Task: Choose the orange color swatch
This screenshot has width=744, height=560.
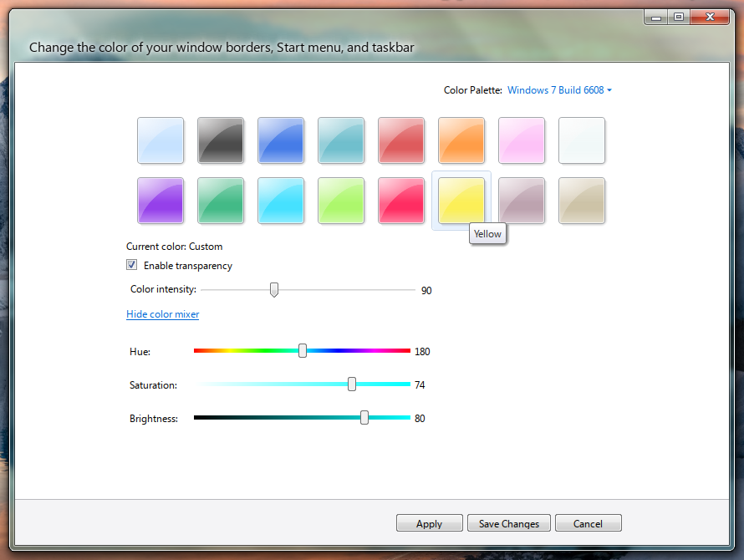Action: point(461,140)
